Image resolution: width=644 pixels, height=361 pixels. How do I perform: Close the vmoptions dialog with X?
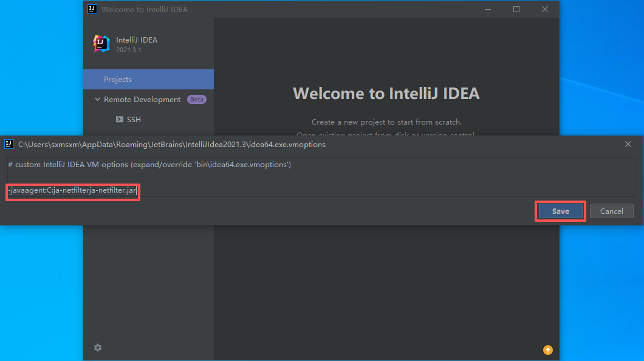point(628,144)
